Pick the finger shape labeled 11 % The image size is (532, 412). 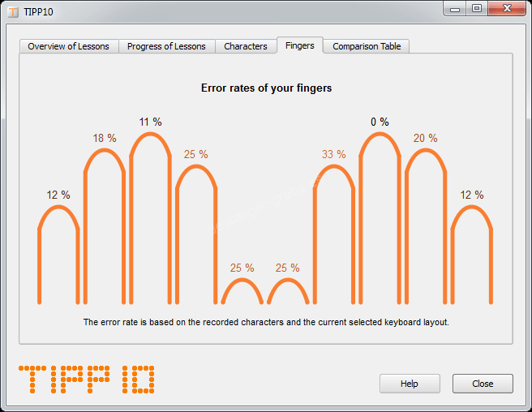tap(150, 219)
